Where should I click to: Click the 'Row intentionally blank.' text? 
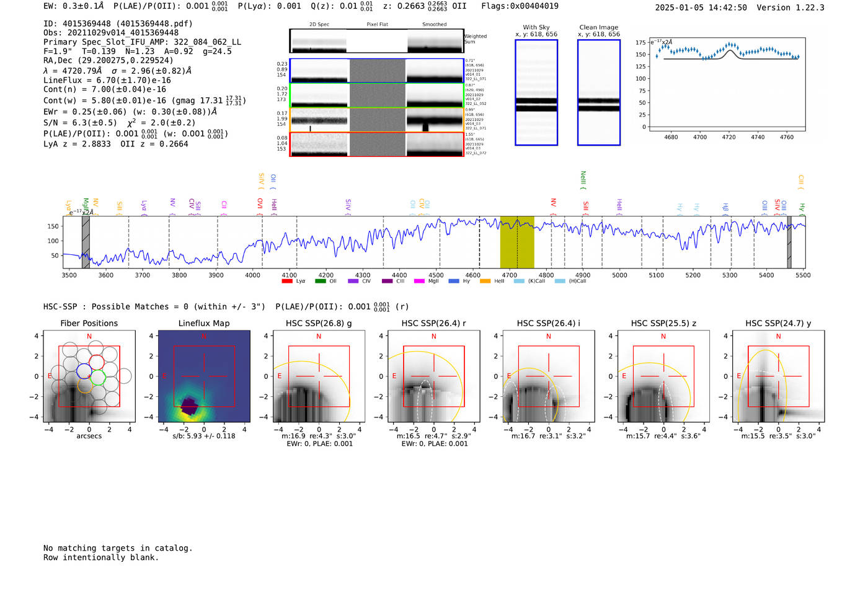point(101,558)
